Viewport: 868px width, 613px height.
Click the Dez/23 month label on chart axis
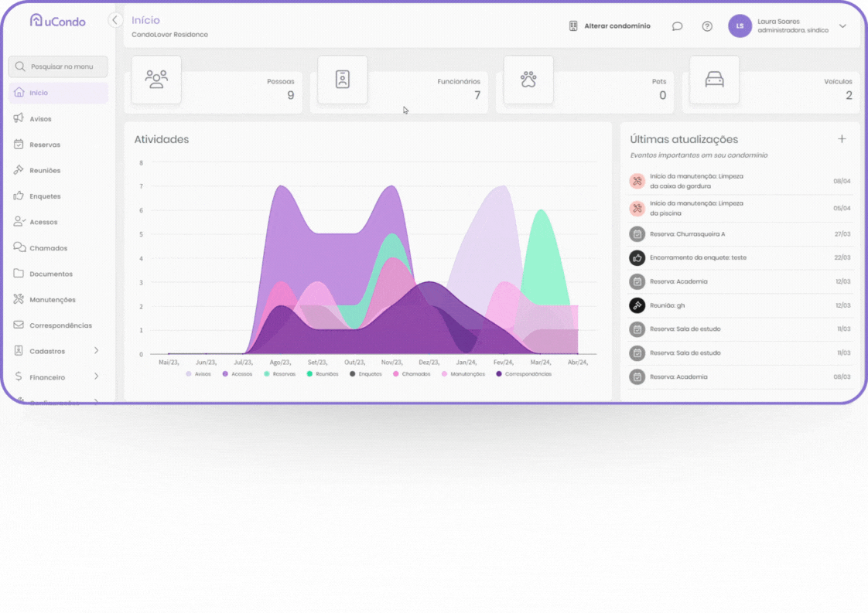pyautogui.click(x=429, y=363)
